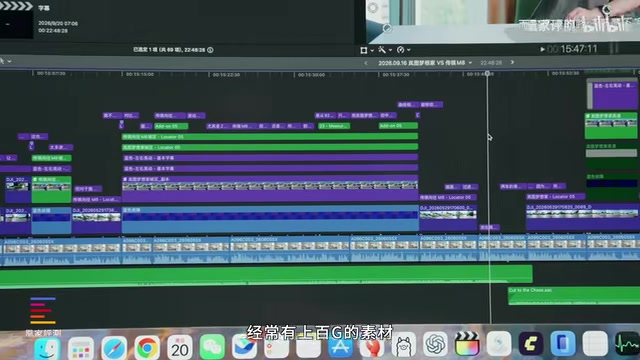
Task: Open the enhancements wand tool menu
Action: tap(384, 50)
